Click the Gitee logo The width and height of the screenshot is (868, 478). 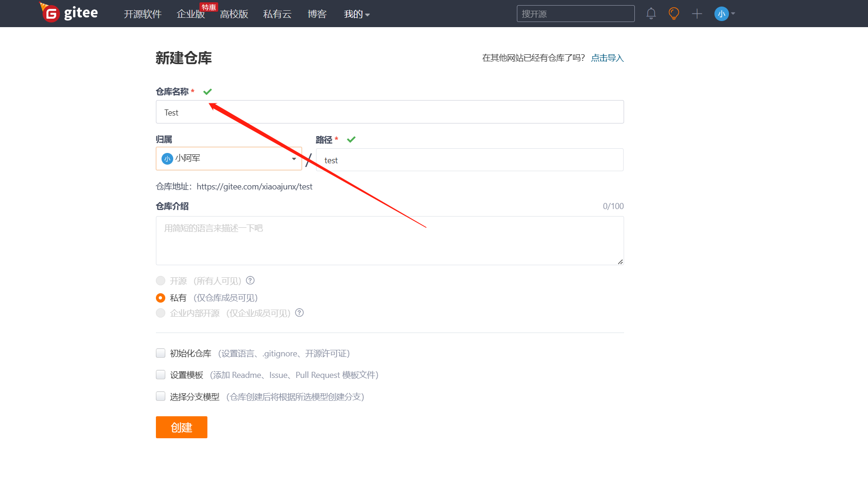69,13
